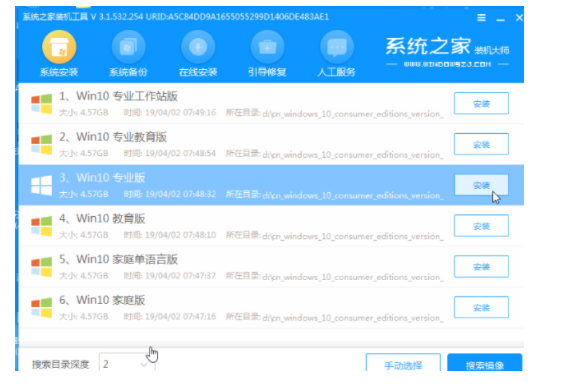Screen dimensions: 582x389
Task: Install Win10 专业教育版 with 安装 button
Action: click(x=481, y=144)
